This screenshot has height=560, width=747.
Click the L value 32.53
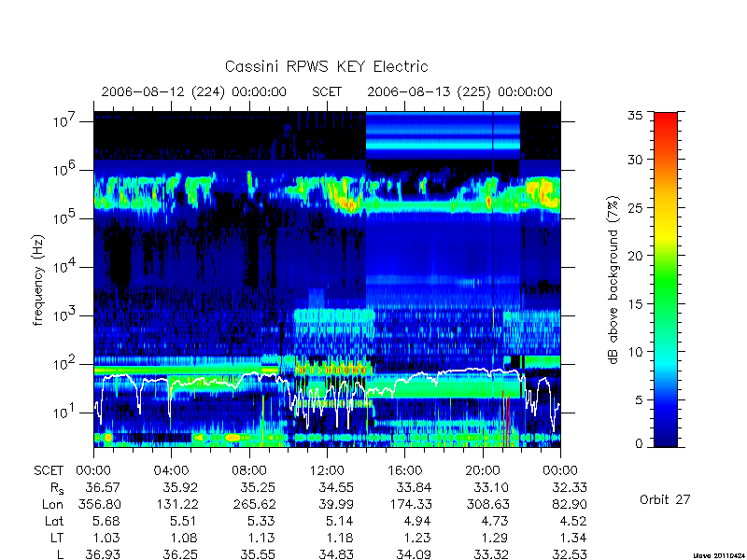tap(570, 554)
